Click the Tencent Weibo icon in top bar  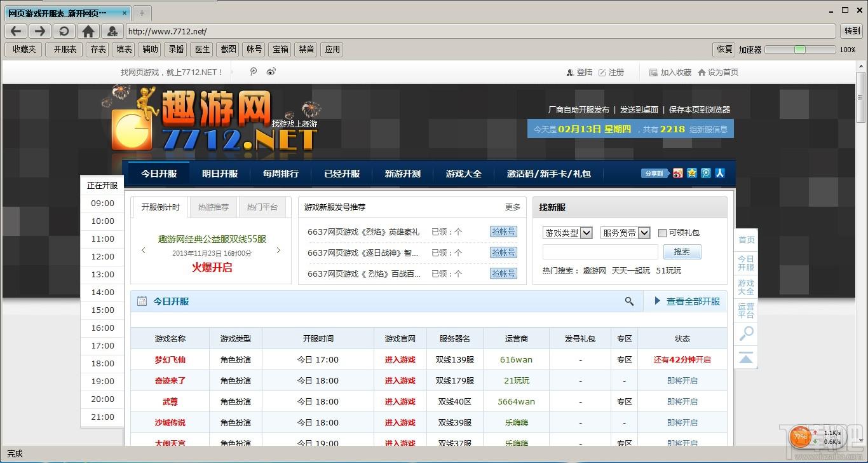(x=253, y=72)
